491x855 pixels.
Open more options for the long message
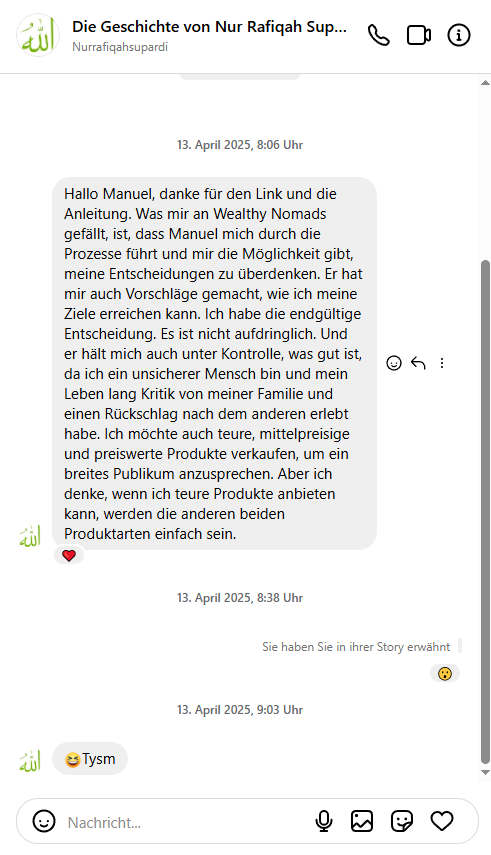[442, 363]
